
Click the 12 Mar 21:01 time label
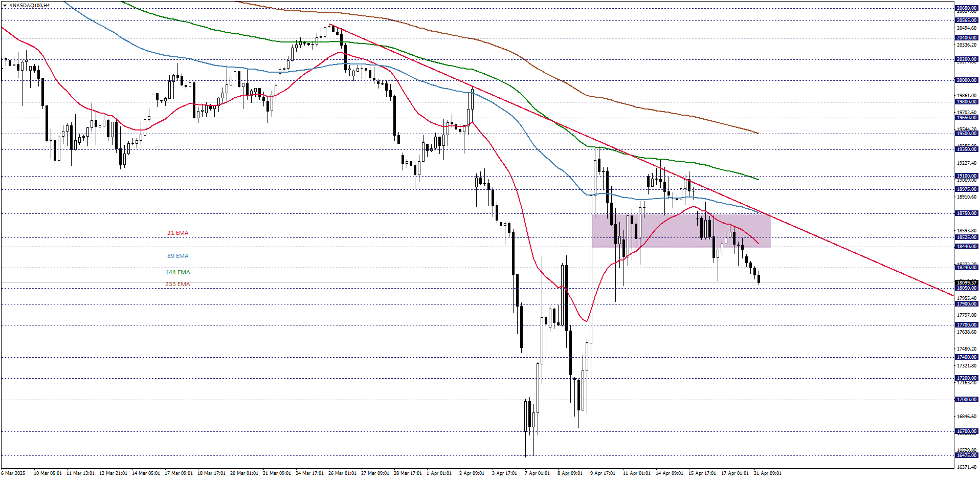tap(113, 473)
